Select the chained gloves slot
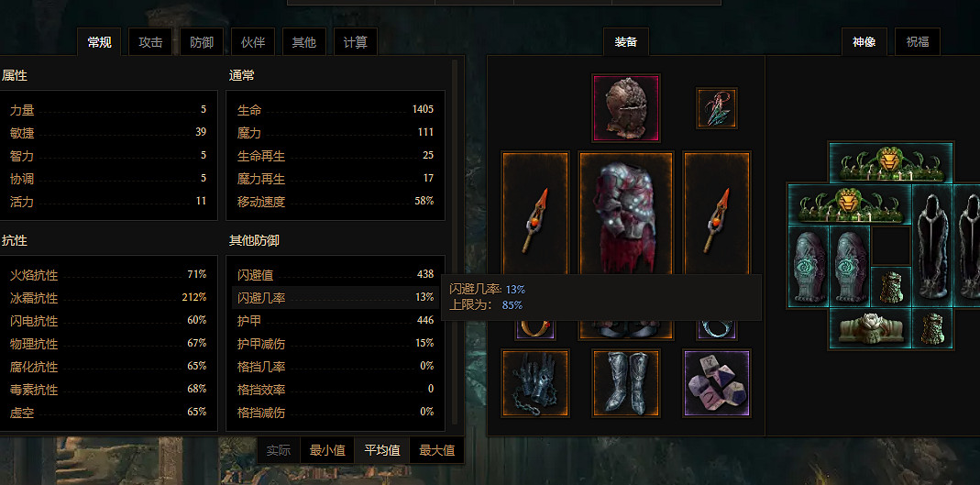 coord(535,383)
